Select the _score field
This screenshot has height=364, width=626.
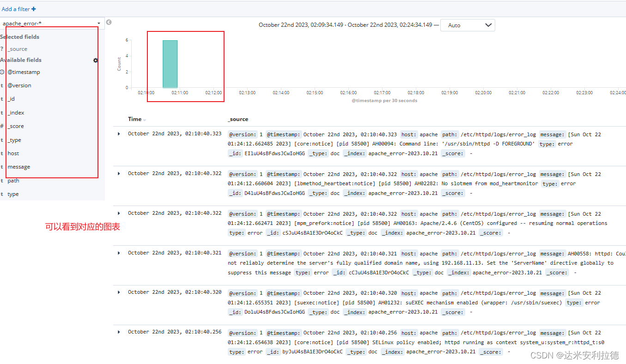(x=16, y=126)
